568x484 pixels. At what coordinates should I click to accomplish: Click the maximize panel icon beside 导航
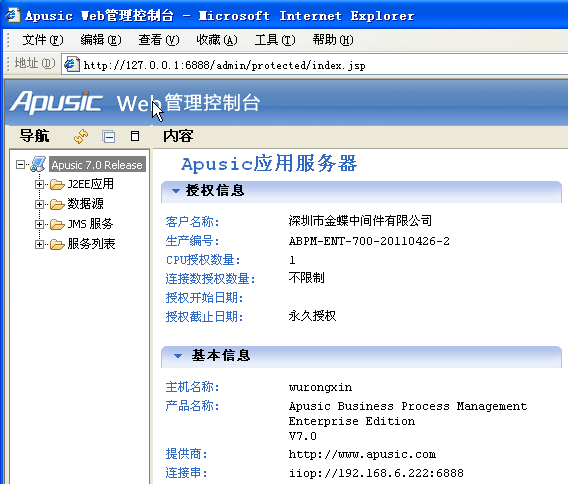135,136
